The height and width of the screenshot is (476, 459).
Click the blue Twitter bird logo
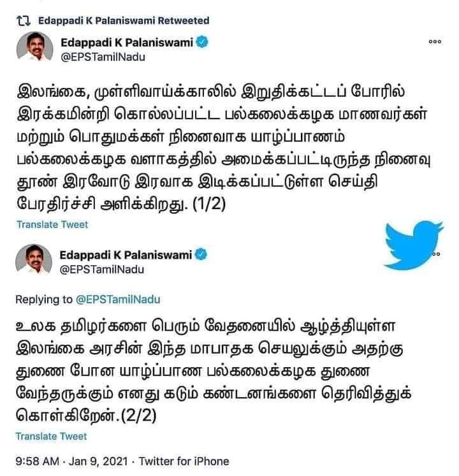point(414,245)
